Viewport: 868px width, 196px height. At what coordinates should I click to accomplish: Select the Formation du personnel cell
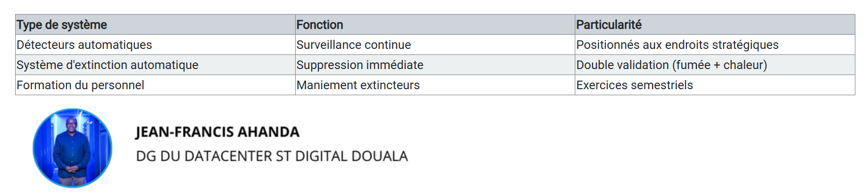point(155,85)
